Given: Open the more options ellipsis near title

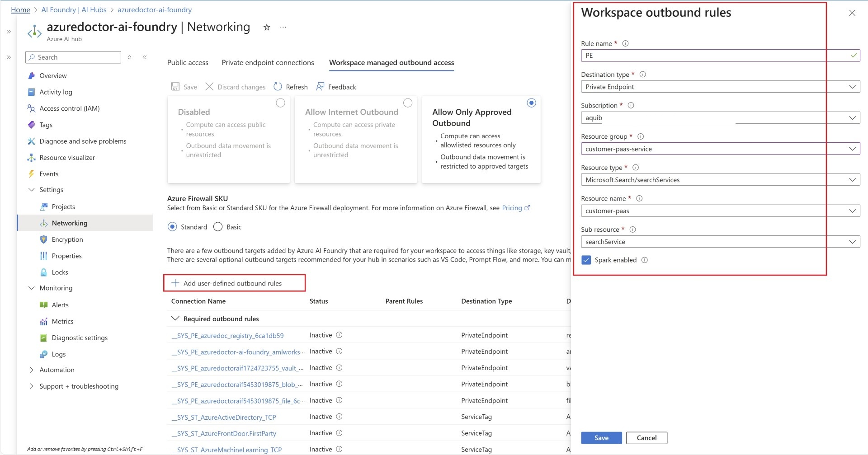Looking at the screenshot, I should click(x=283, y=27).
